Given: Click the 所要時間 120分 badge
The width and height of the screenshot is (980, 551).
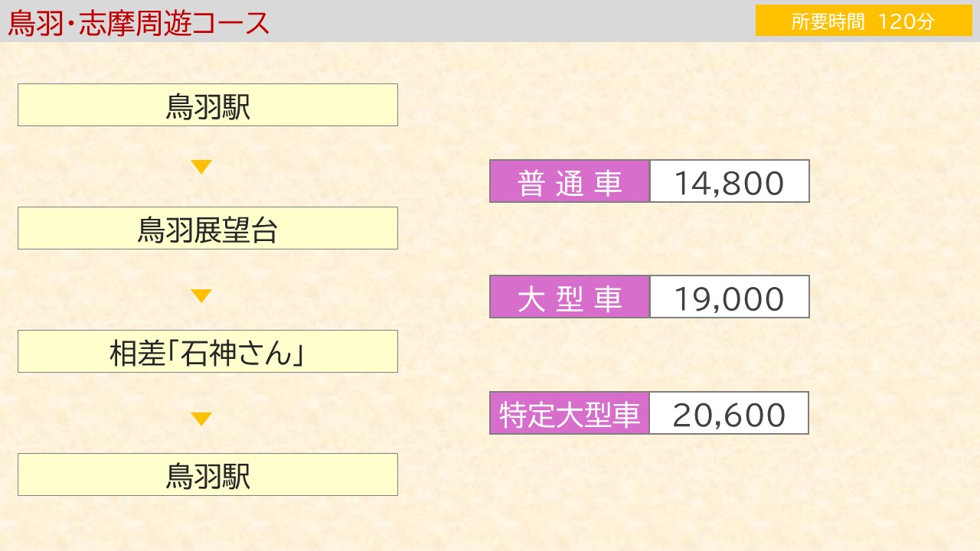Looking at the screenshot, I should pos(864,21).
